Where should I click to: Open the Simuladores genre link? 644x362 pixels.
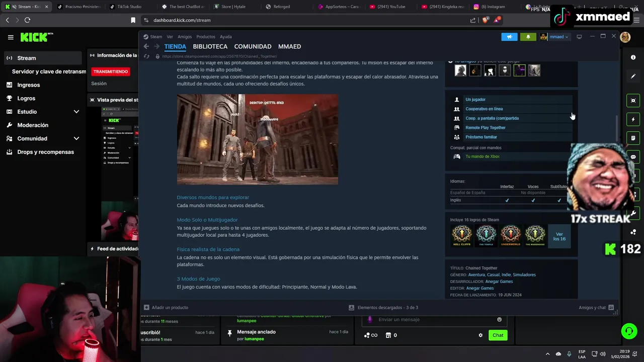pyautogui.click(x=524, y=275)
